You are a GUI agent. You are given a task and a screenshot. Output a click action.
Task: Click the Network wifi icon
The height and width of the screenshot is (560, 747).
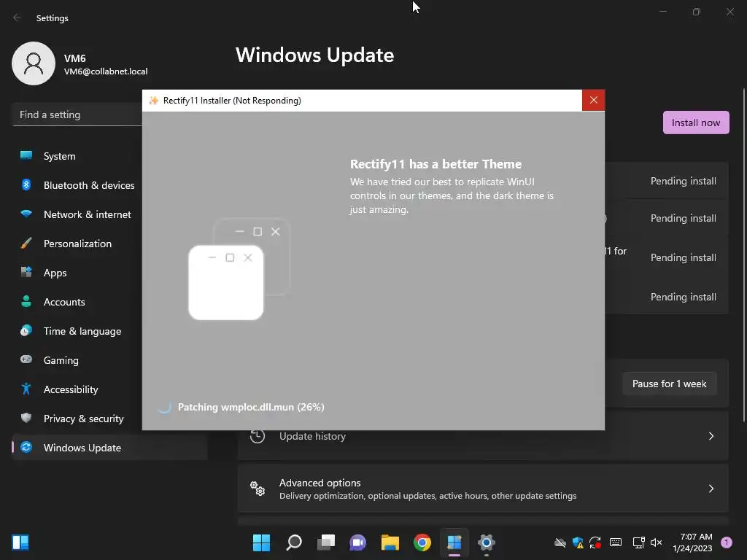pyautogui.click(x=26, y=214)
